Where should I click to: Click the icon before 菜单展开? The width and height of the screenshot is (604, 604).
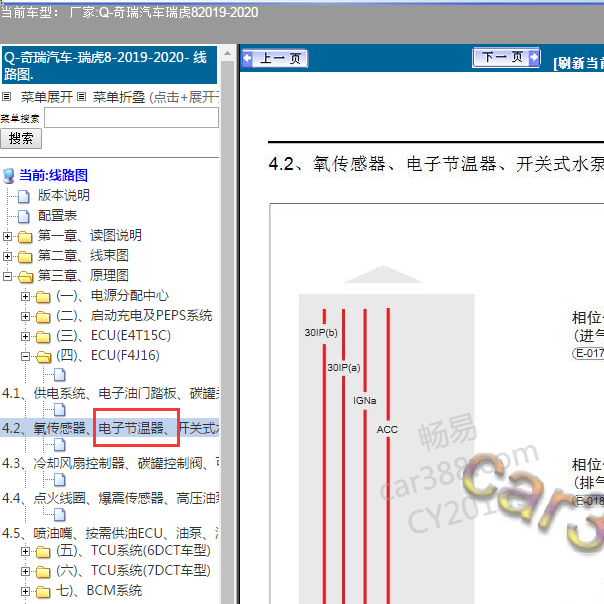pyautogui.click(x=7, y=97)
